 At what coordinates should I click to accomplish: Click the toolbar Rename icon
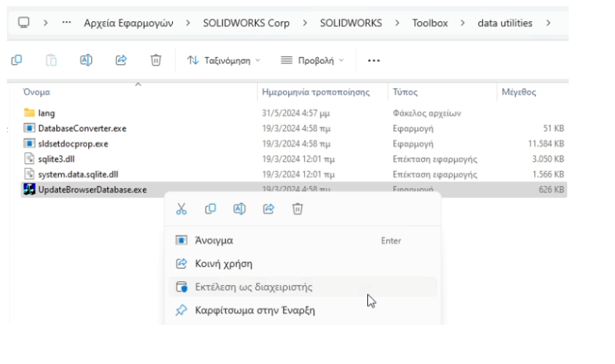coord(86,60)
